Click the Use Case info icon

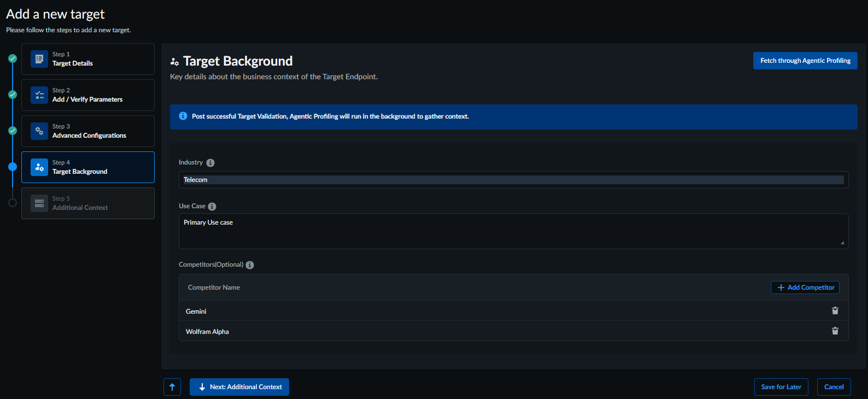(x=212, y=207)
